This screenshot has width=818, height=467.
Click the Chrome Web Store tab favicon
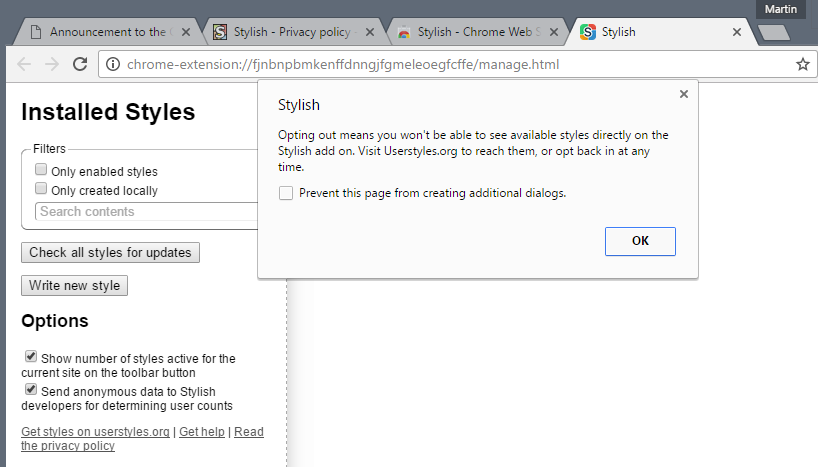click(404, 32)
